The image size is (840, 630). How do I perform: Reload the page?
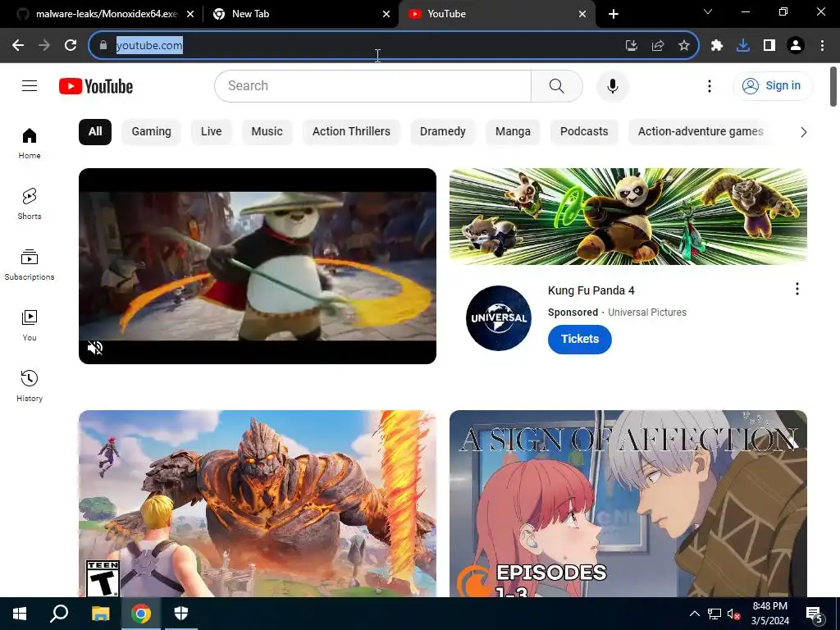coord(71,46)
